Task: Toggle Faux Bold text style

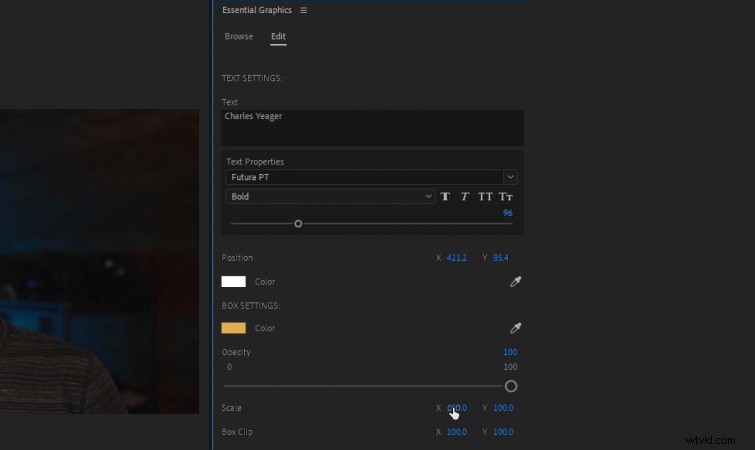Action: click(445, 196)
